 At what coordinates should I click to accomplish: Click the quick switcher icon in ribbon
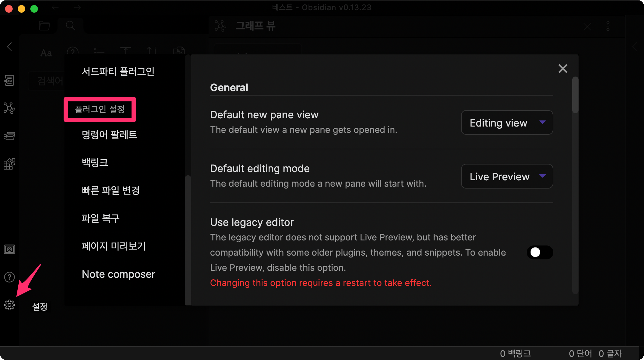(9, 80)
